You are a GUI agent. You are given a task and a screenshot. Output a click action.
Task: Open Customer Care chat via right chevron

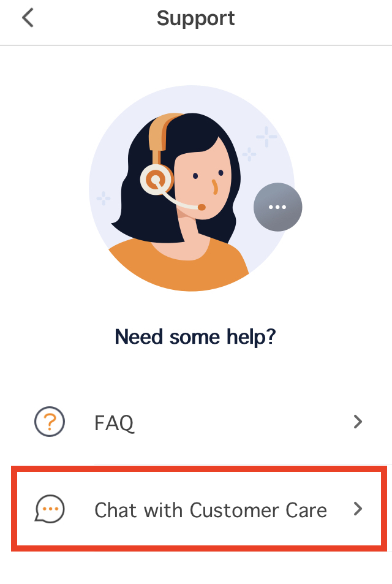coord(358,509)
